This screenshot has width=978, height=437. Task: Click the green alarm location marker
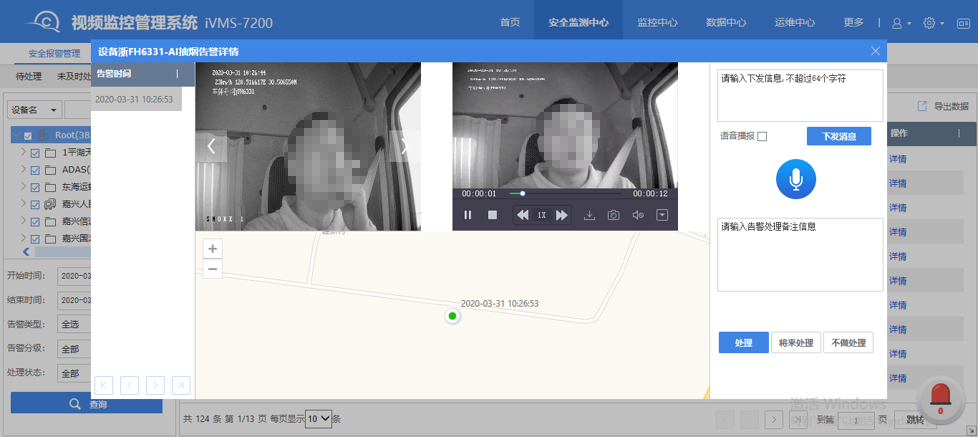pyautogui.click(x=453, y=316)
